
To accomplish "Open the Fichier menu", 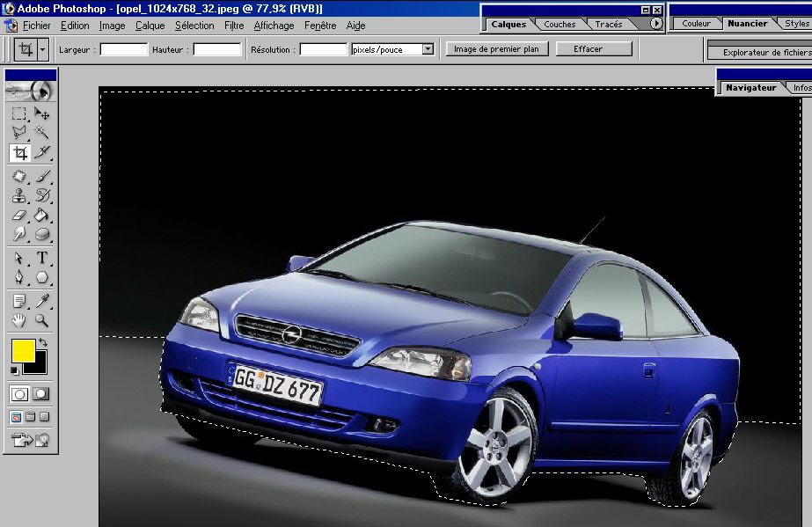I will pyautogui.click(x=36, y=26).
